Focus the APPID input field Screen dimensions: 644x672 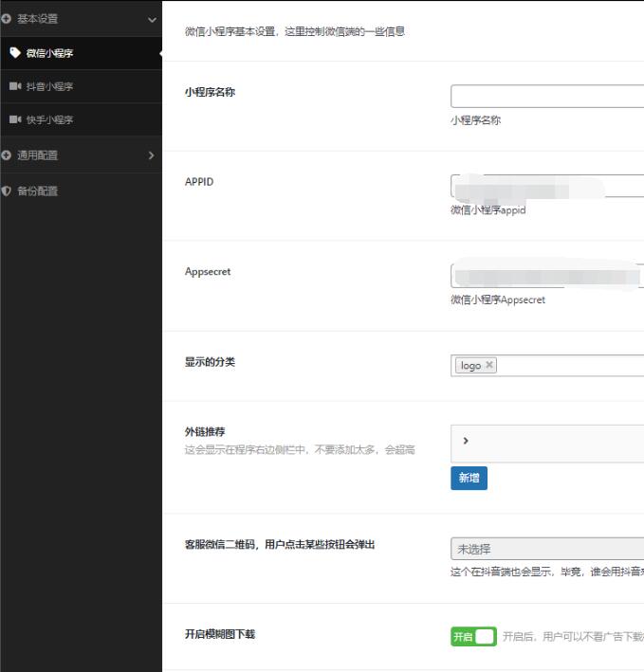(x=547, y=186)
